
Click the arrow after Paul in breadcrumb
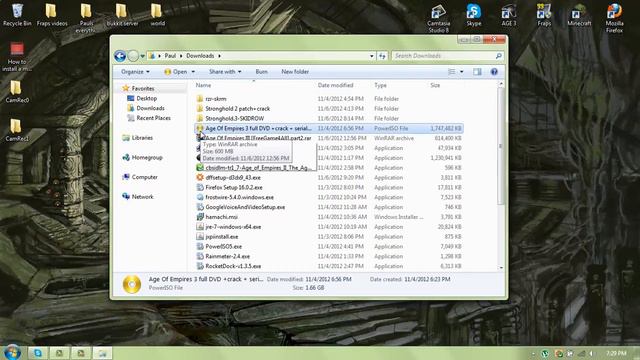coord(181,56)
